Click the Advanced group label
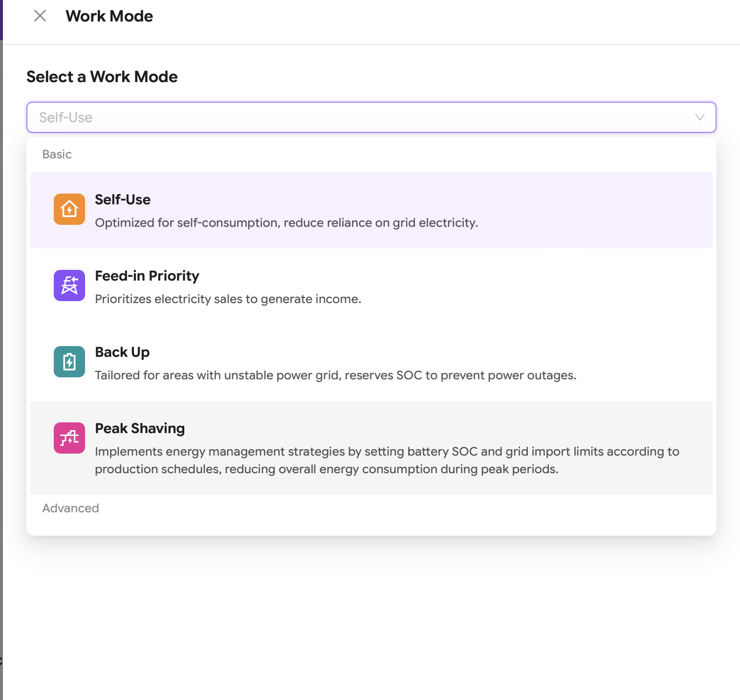Image resolution: width=740 pixels, height=700 pixels. (71, 508)
